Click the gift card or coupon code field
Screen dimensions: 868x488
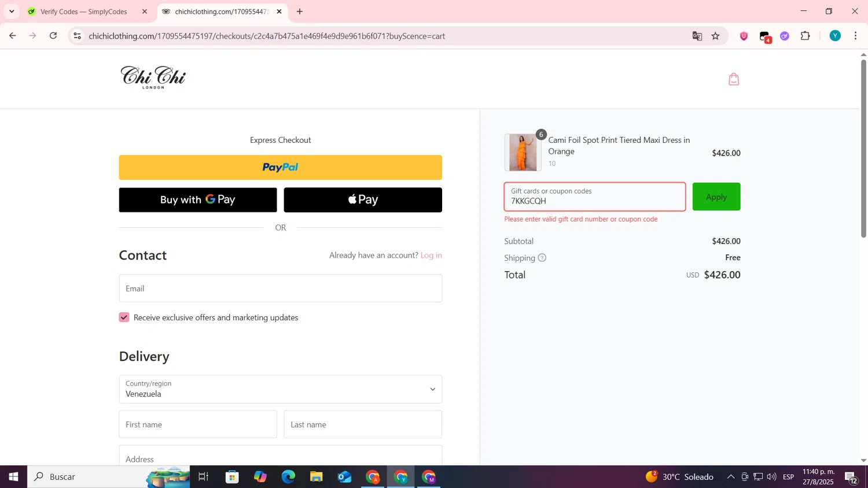(595, 197)
